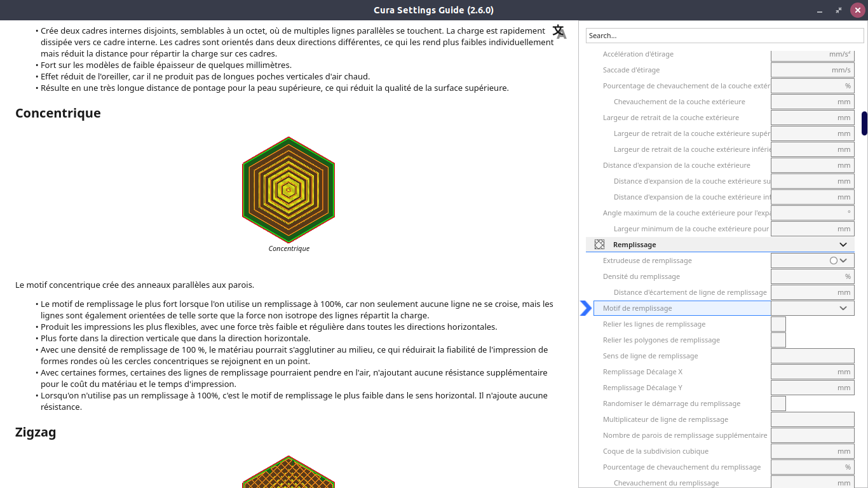Click the Zigzag infill pattern image

[288, 471]
